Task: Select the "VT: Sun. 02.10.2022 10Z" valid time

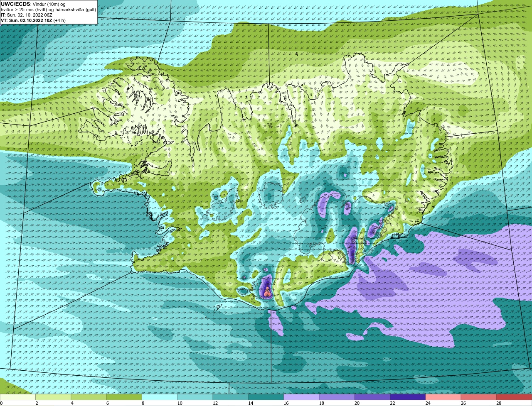Action: coord(26,20)
